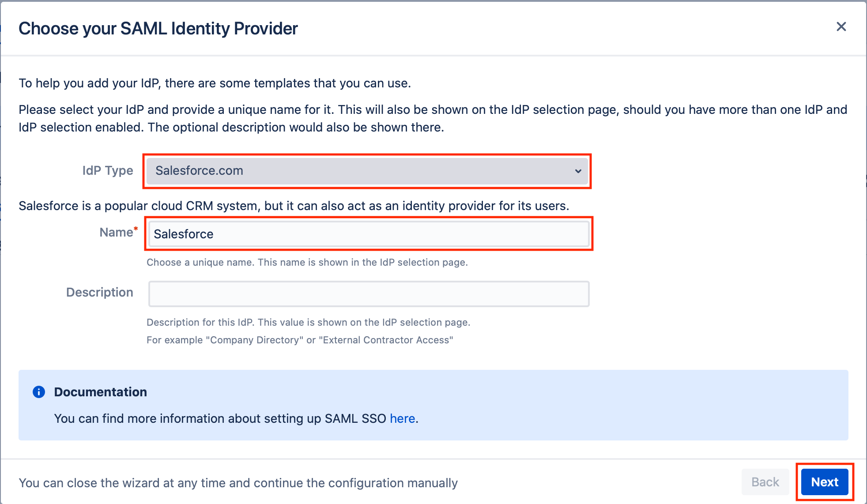This screenshot has height=504, width=867.
Task: Click the chevron arrow in IdP Type selector
Action: click(x=578, y=171)
